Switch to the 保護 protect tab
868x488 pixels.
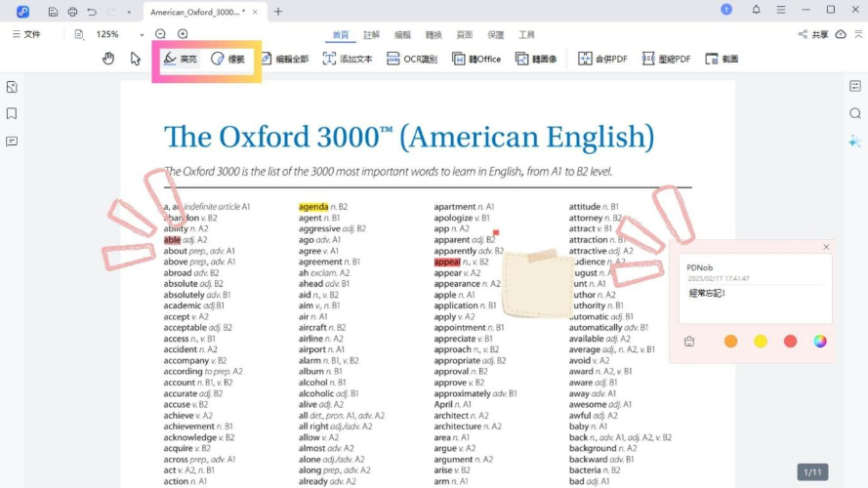coord(495,35)
